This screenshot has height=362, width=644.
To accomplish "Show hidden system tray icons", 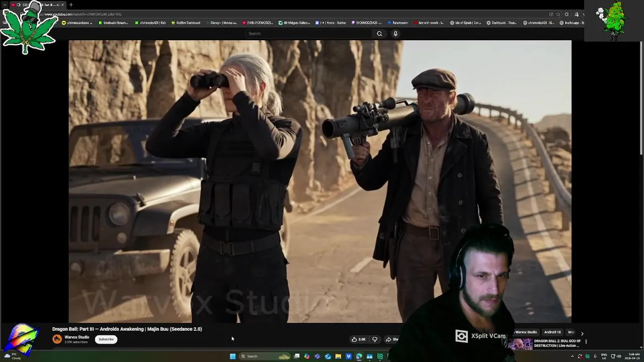I will tap(572, 356).
